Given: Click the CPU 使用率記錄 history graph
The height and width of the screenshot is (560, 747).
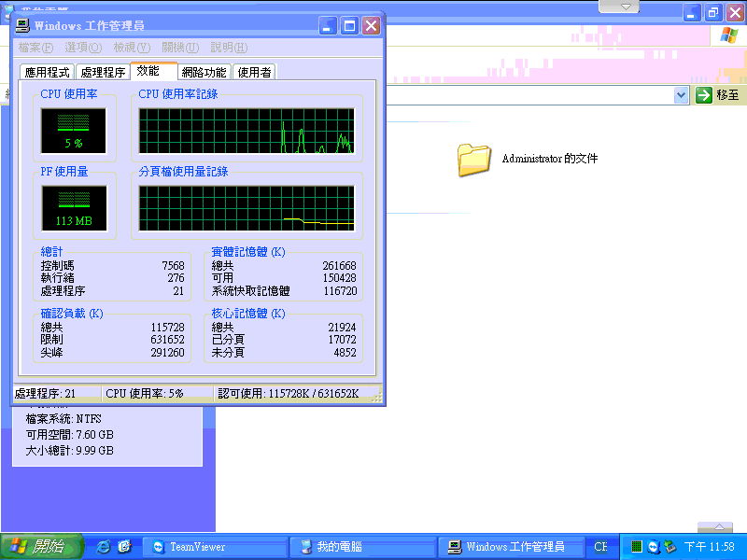Looking at the screenshot, I should [x=247, y=131].
